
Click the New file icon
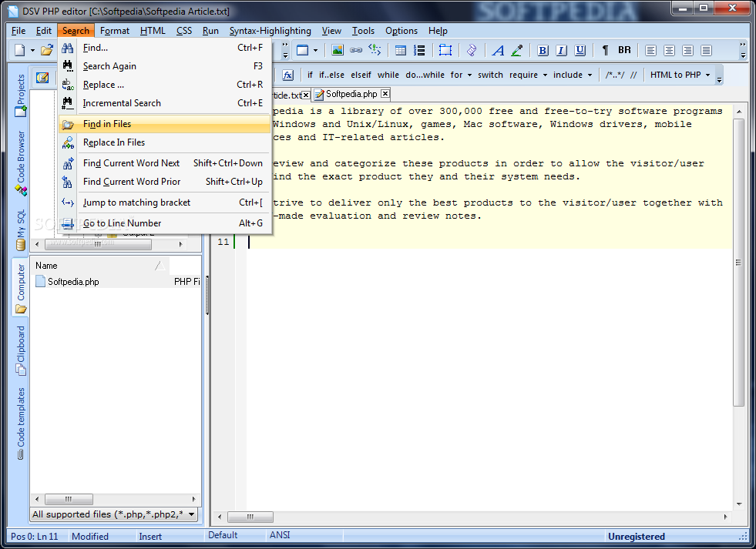[x=20, y=50]
